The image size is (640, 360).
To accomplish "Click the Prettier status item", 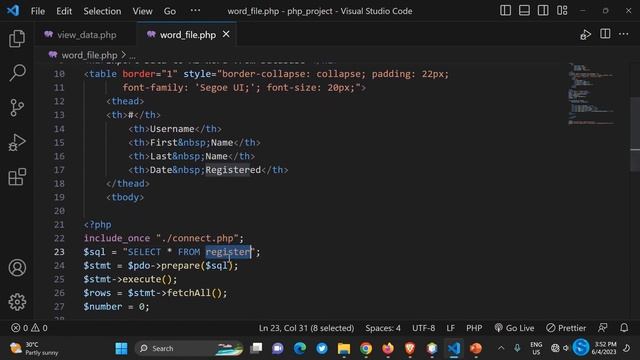I will [566, 328].
